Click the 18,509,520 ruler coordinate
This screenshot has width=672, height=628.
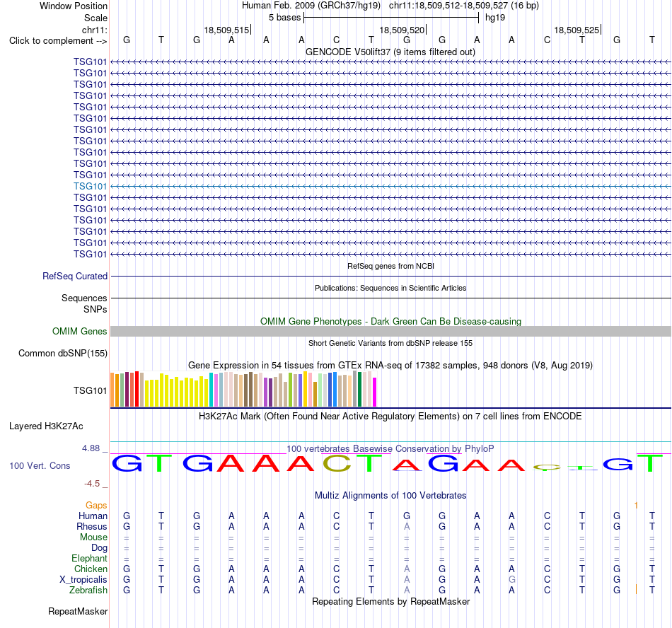coord(402,30)
